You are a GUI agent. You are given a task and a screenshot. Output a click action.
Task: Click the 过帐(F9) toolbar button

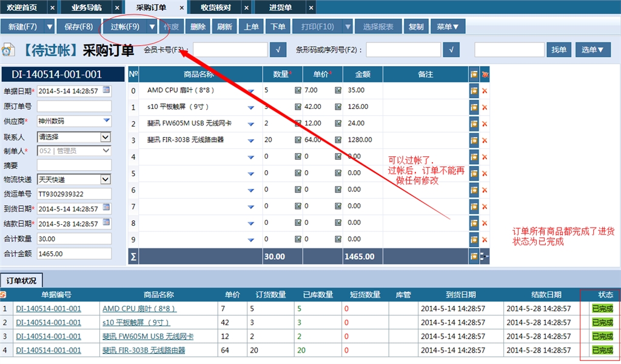click(126, 26)
